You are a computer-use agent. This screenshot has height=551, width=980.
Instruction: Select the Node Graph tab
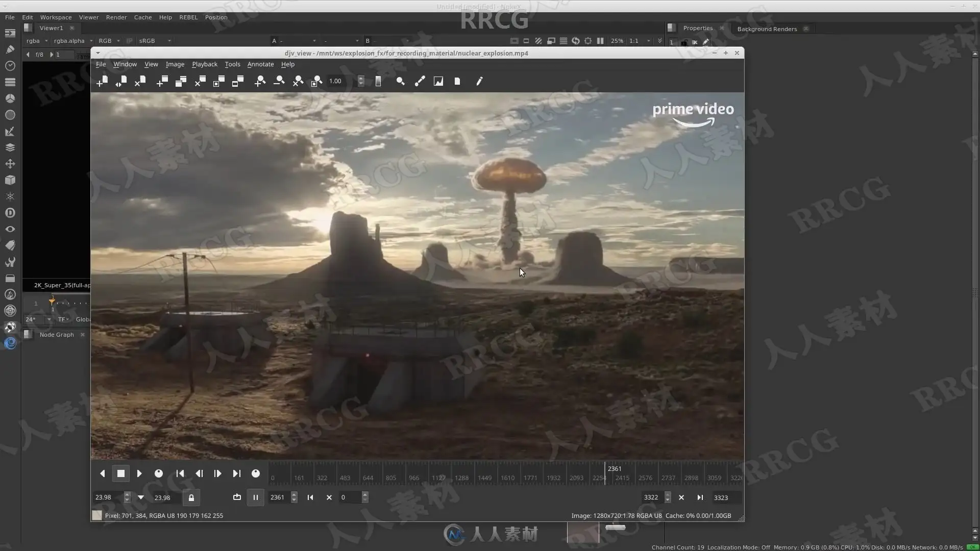point(57,335)
